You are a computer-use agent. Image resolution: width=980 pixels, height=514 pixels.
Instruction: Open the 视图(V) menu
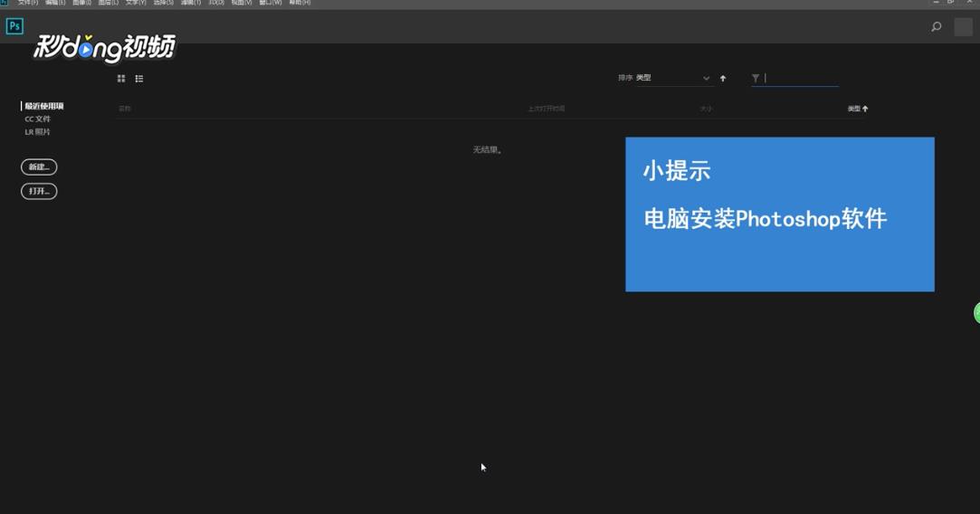coord(242,3)
